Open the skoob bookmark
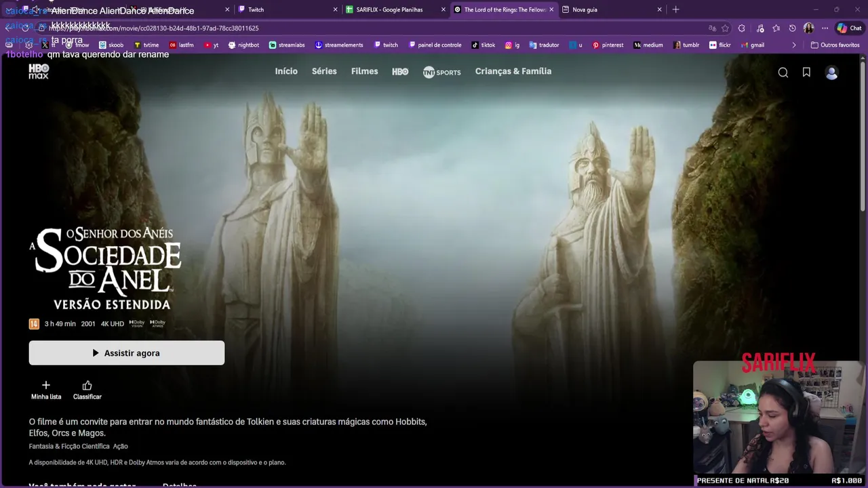 pos(111,45)
